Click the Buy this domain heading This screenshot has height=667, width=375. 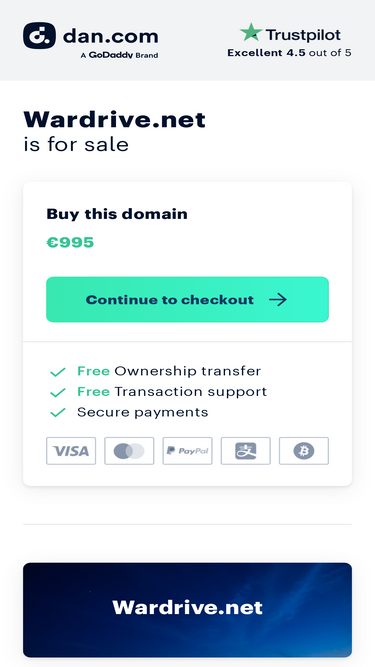(x=117, y=214)
